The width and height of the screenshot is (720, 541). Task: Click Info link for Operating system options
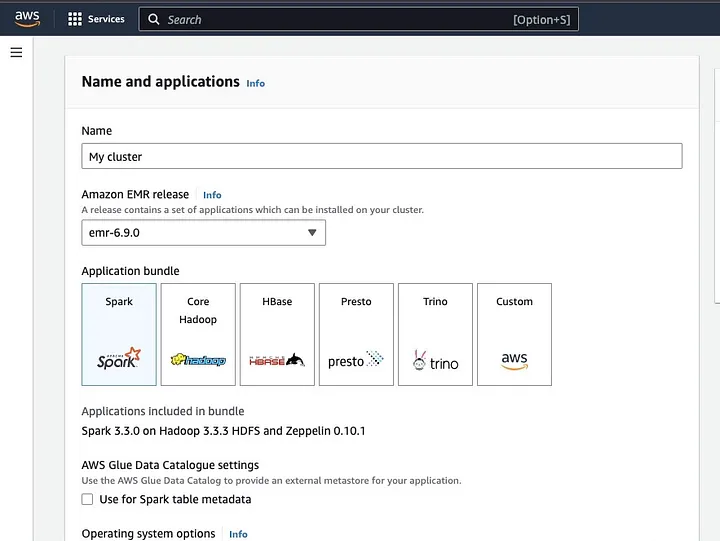238,534
